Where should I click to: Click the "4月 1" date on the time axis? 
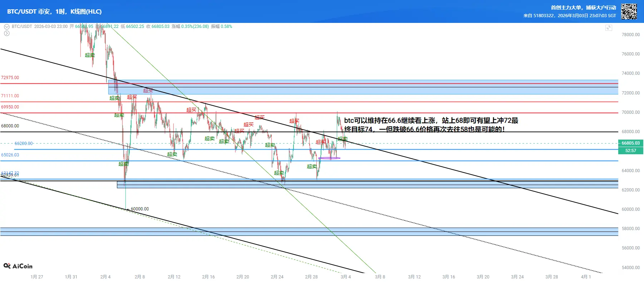(x=586, y=277)
